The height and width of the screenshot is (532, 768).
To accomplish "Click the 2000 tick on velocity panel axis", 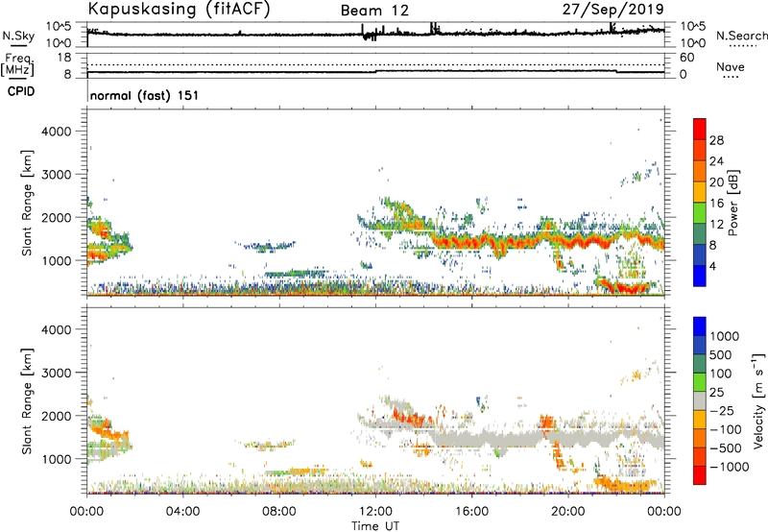I will click(x=56, y=416).
